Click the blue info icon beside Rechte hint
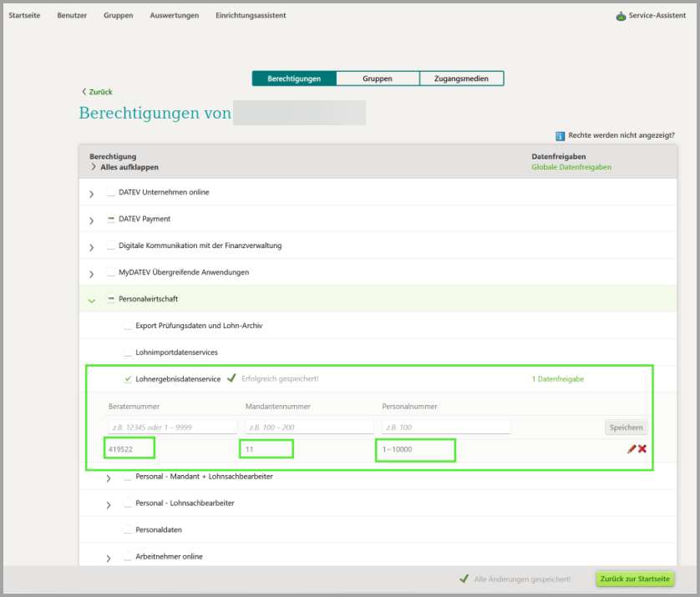This screenshot has width=700, height=597. [561, 135]
